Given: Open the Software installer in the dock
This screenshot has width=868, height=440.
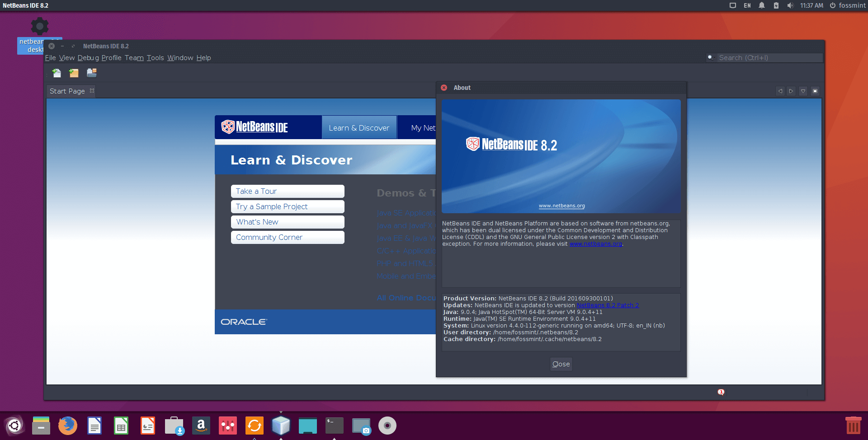Looking at the screenshot, I should coord(175,426).
